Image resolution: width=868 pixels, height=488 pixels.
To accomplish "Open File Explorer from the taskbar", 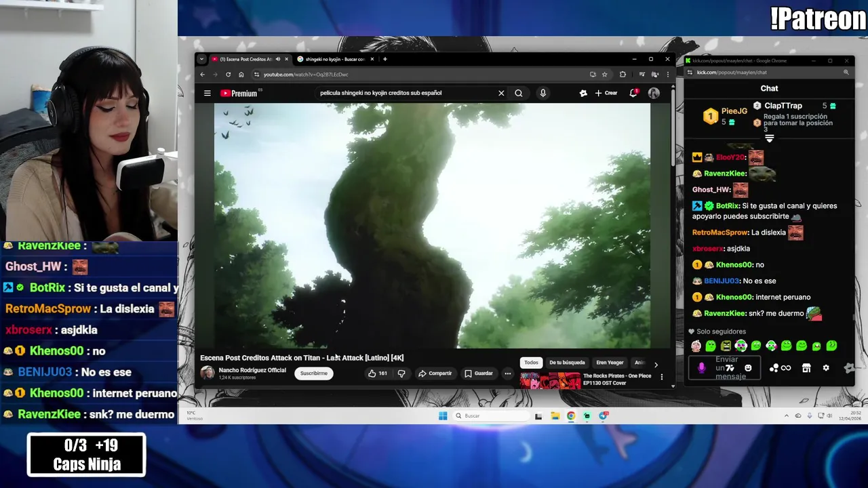I will 555,415.
